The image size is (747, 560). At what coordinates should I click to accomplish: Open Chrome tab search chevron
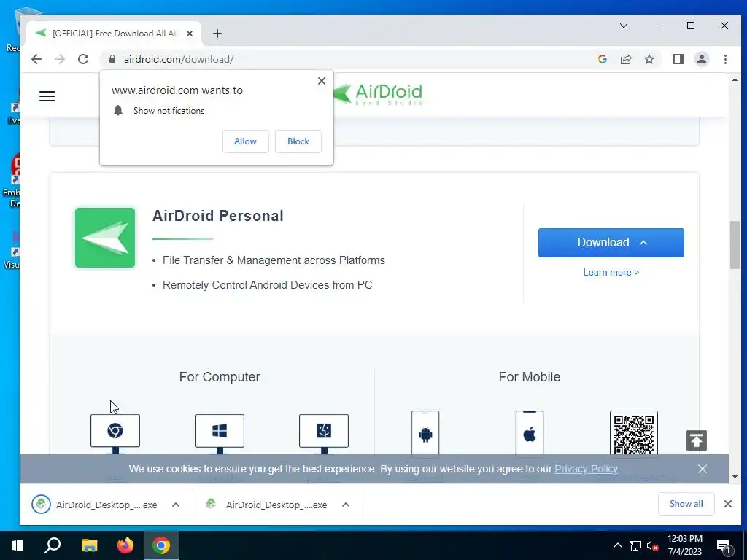(x=623, y=26)
